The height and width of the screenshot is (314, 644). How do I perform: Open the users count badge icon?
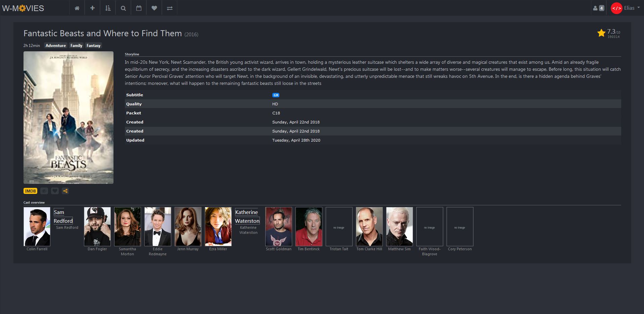[598, 8]
